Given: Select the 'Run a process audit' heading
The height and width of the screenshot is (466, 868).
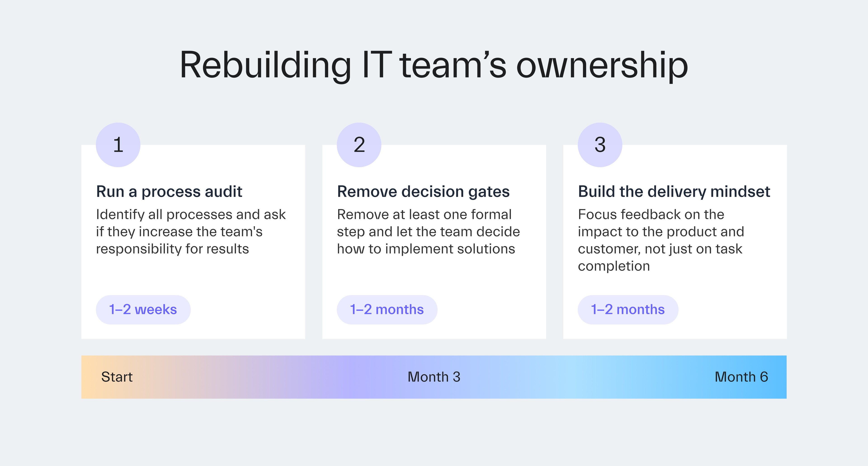Looking at the screenshot, I should 169,192.
